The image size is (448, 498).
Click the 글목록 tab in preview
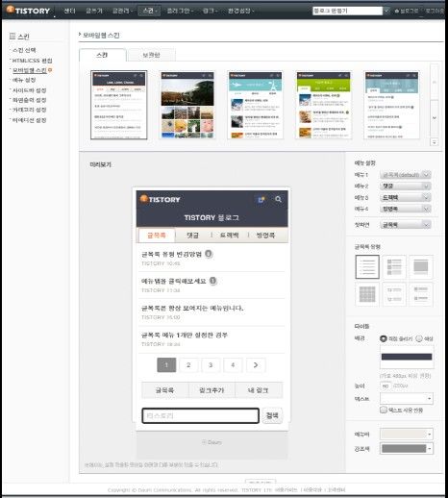point(157,236)
